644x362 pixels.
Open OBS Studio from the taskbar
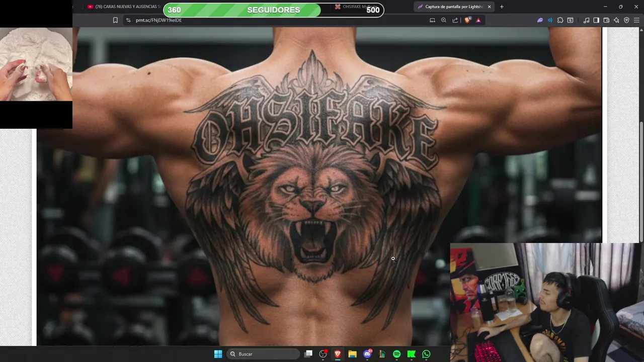pos(323,354)
